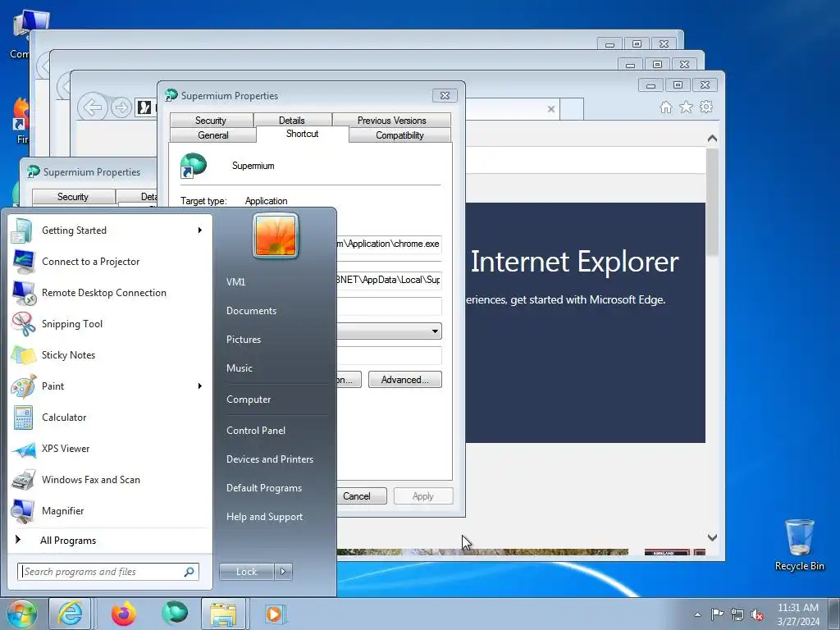Launch Connect to a Projector

110,262
